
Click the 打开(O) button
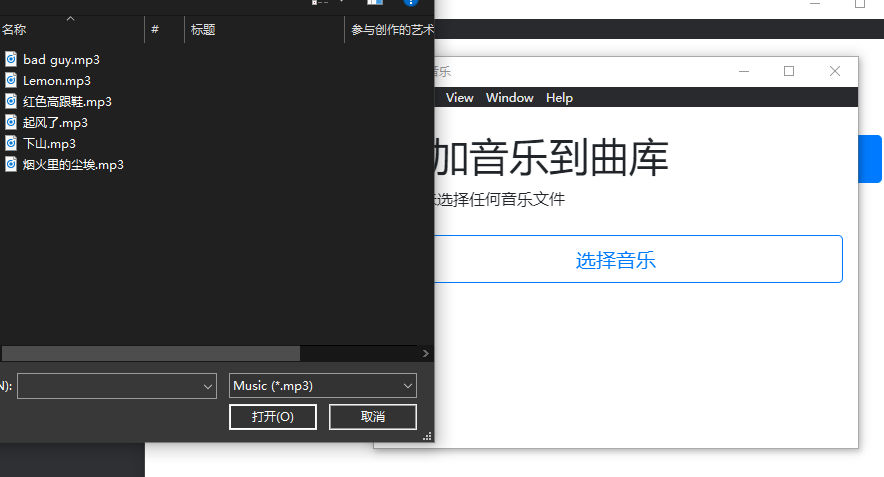point(273,417)
